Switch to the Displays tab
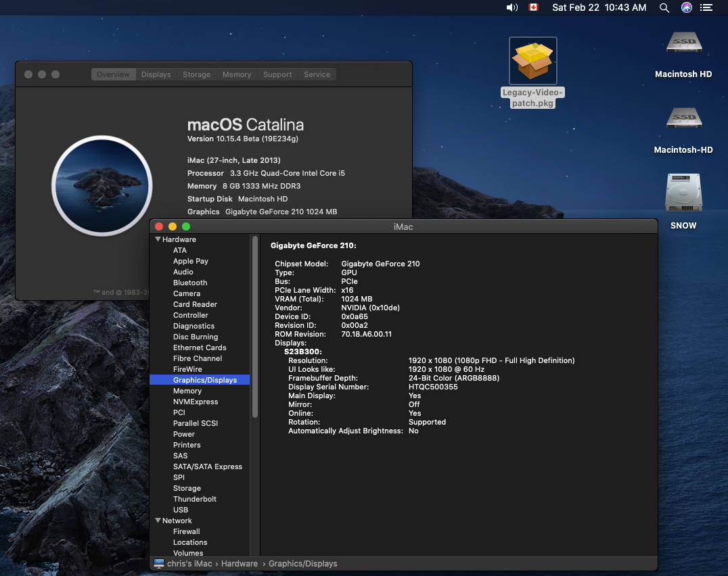Viewport: 728px width, 576px height. (156, 74)
